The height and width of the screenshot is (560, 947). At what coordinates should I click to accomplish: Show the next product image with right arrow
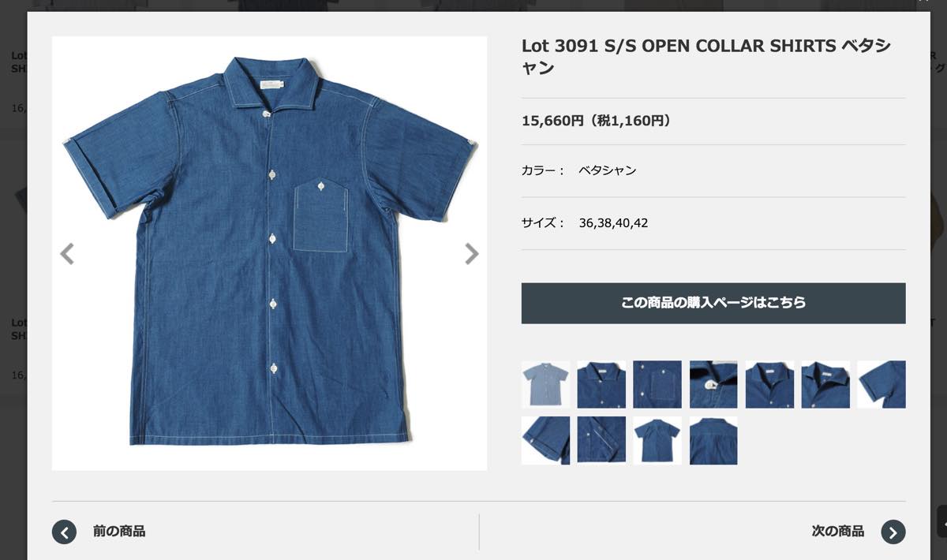(x=471, y=254)
